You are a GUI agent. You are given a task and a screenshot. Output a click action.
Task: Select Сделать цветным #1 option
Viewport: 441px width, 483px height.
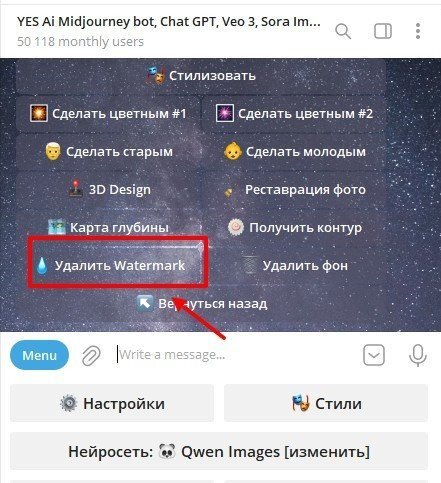point(108,114)
